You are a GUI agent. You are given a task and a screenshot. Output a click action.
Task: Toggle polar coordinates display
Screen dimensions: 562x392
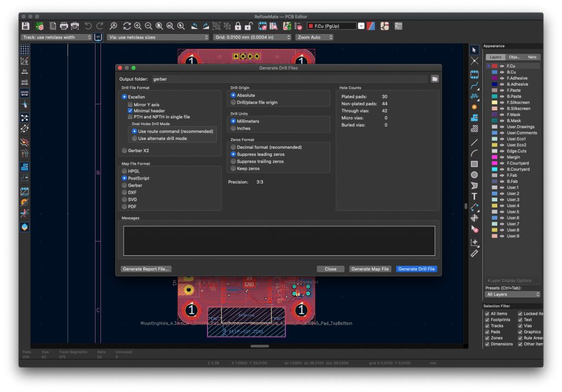pyautogui.click(x=24, y=60)
